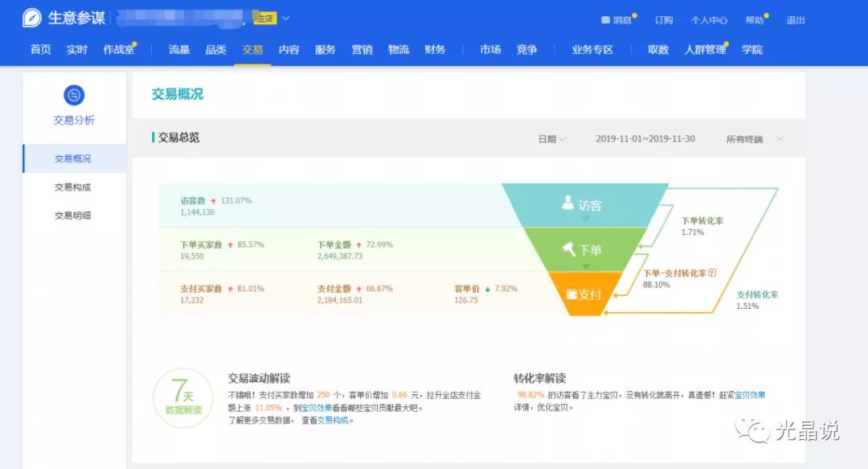Expand the 主店 shop name dropdown
Viewport: 868px width, 469px height.
tap(285, 16)
